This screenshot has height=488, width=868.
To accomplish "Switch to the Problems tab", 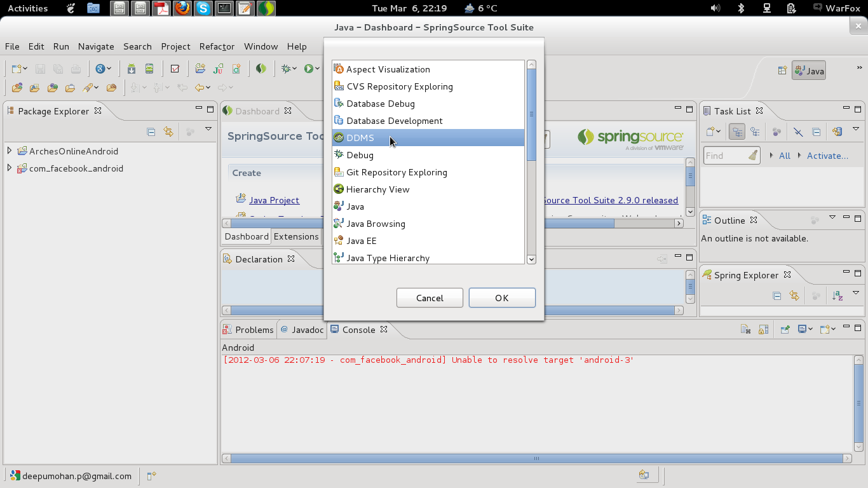I will coord(248,330).
